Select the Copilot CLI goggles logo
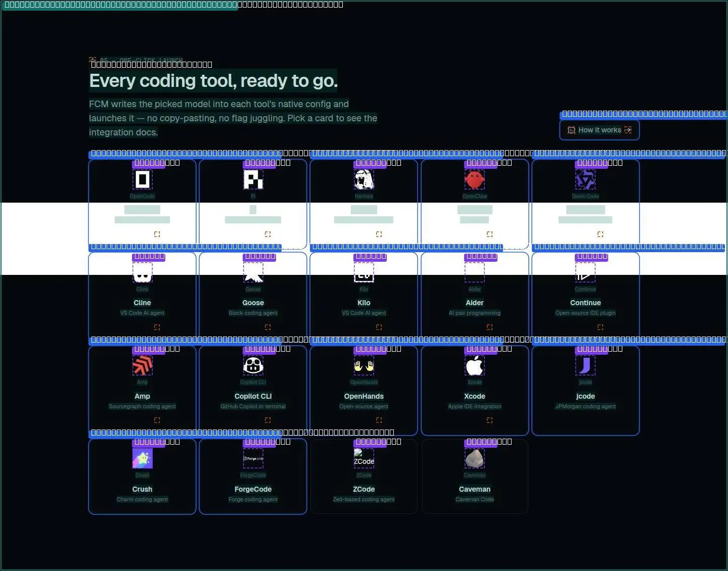728x571 pixels. (253, 365)
